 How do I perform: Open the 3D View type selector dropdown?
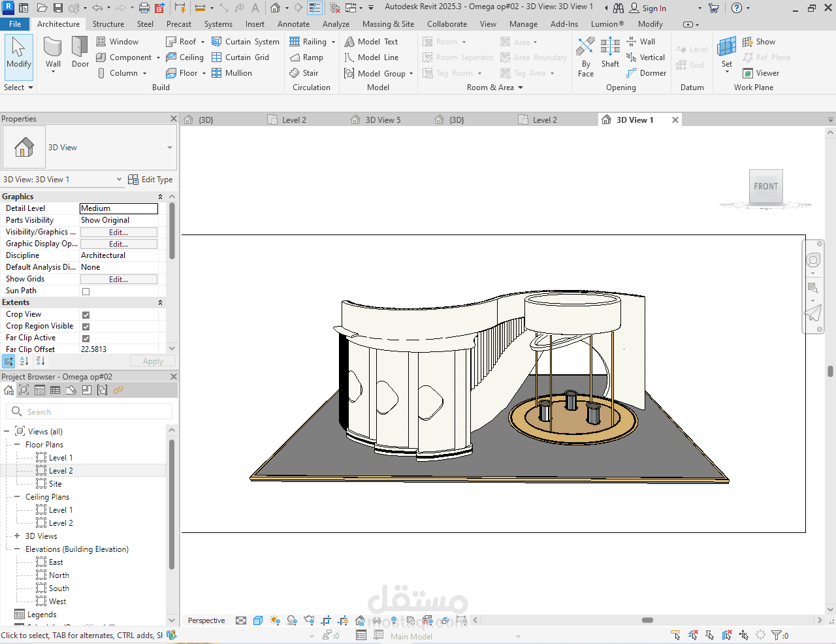(169, 148)
